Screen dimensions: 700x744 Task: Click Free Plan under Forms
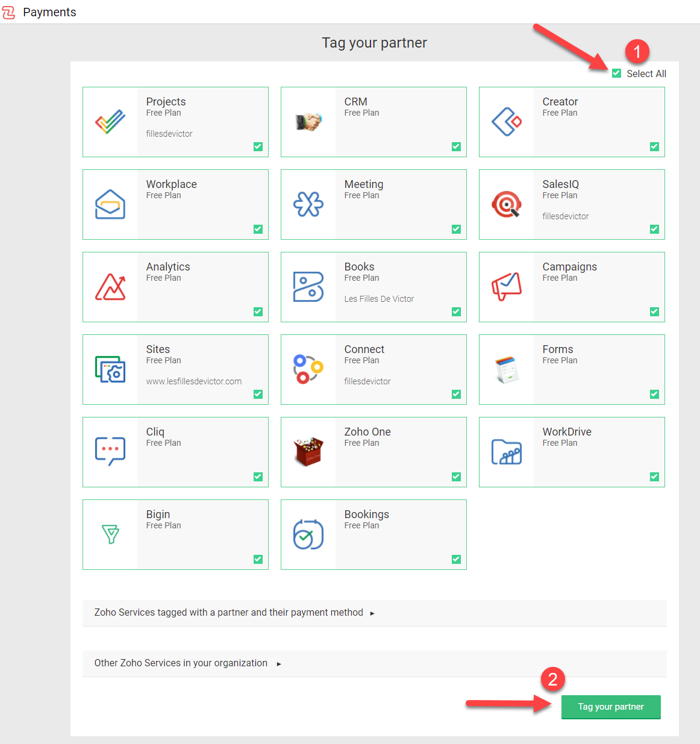point(560,360)
